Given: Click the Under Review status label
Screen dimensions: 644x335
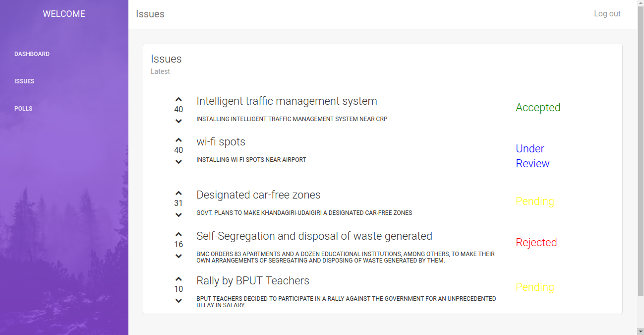Looking at the screenshot, I should click(532, 156).
